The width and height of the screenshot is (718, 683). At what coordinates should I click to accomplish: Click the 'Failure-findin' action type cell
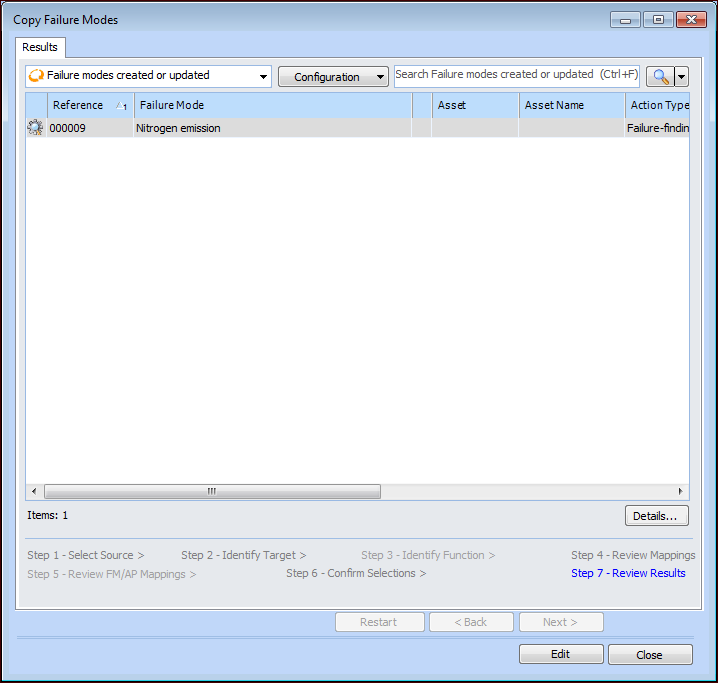[x=658, y=128]
